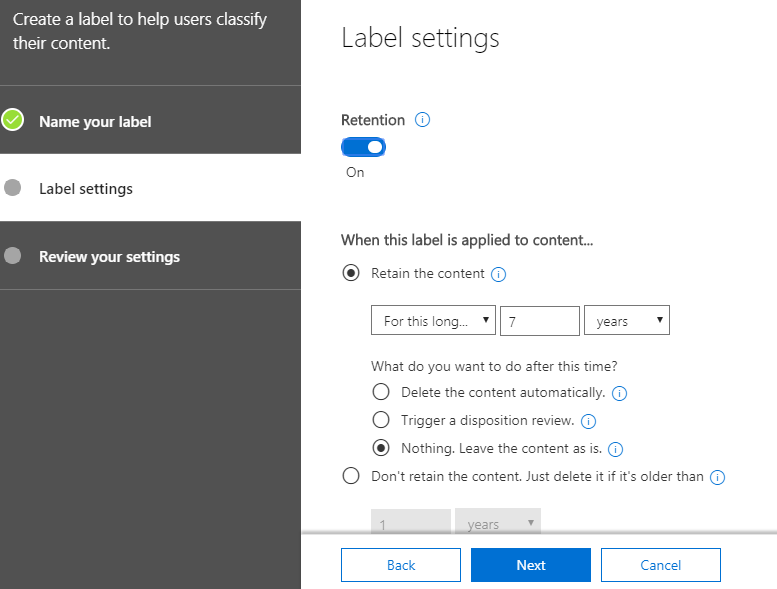View info for Nothing. Leave the content as is
777x589 pixels.
[615, 449]
